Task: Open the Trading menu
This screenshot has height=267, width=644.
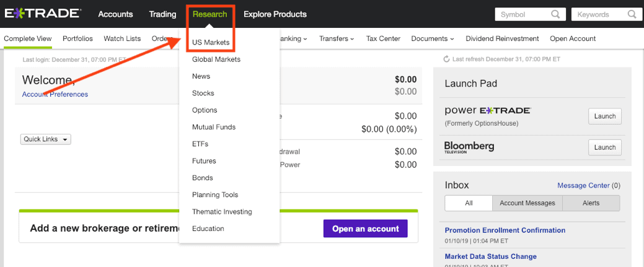Action: point(162,14)
